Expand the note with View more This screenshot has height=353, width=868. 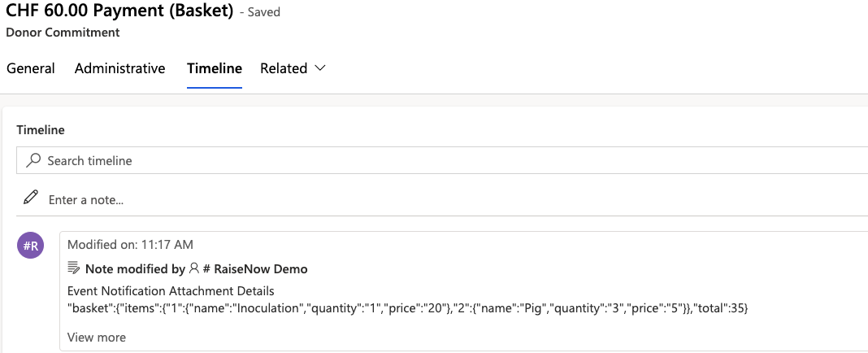[97, 337]
